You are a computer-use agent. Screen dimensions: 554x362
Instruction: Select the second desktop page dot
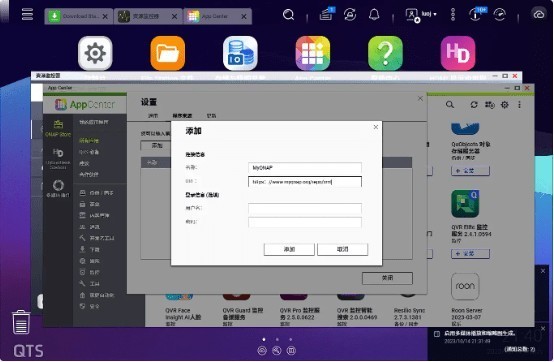pos(277,339)
